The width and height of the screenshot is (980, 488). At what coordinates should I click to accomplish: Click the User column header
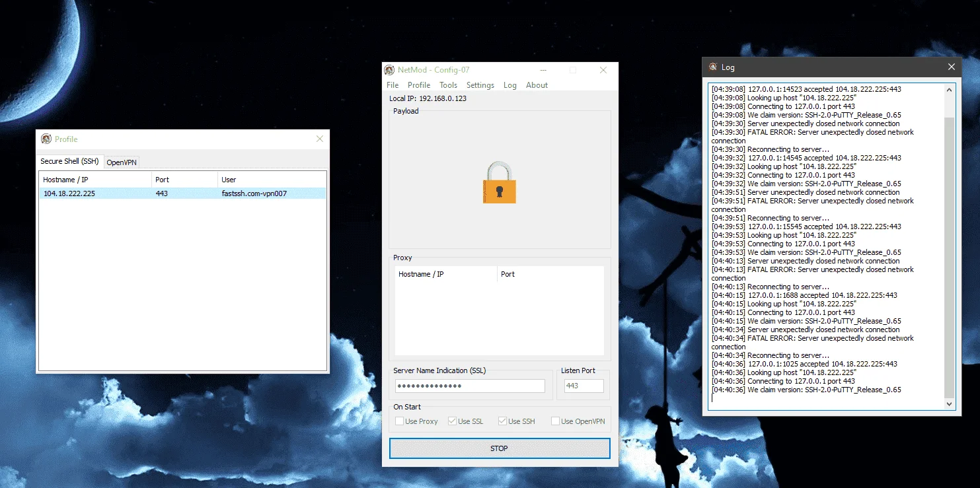click(x=272, y=180)
